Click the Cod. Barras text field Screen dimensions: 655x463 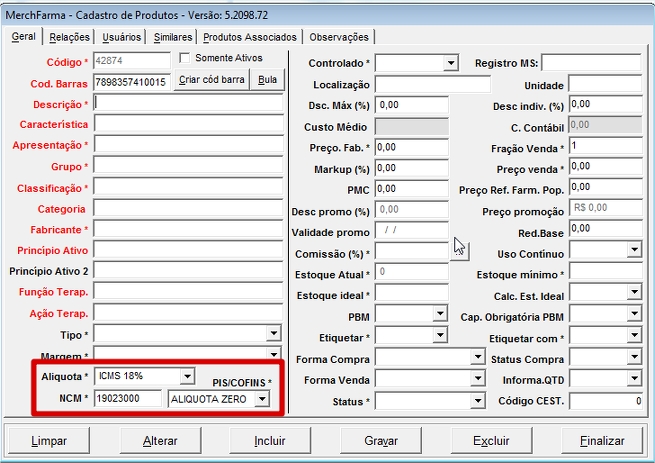[132, 81]
